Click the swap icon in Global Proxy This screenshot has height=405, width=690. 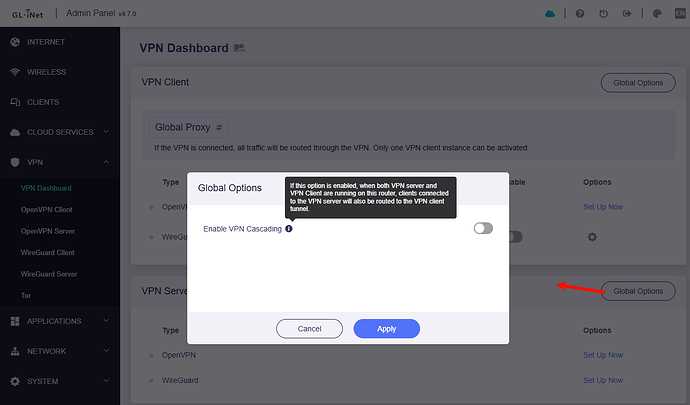tap(219, 127)
